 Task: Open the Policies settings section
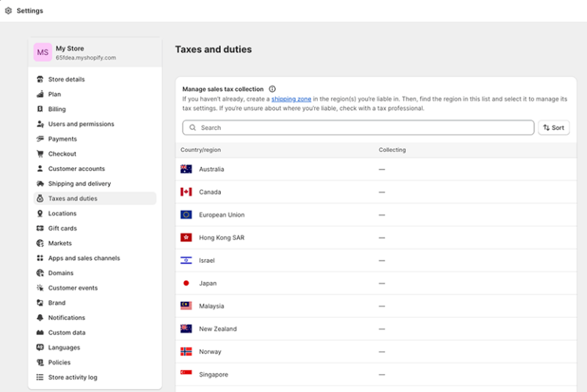coord(59,362)
